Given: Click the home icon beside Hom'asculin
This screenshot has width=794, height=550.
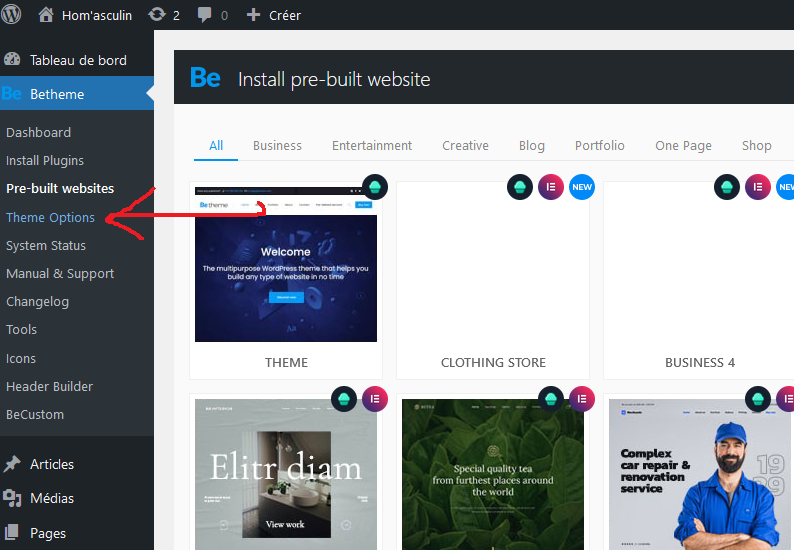Looking at the screenshot, I should (x=46, y=15).
